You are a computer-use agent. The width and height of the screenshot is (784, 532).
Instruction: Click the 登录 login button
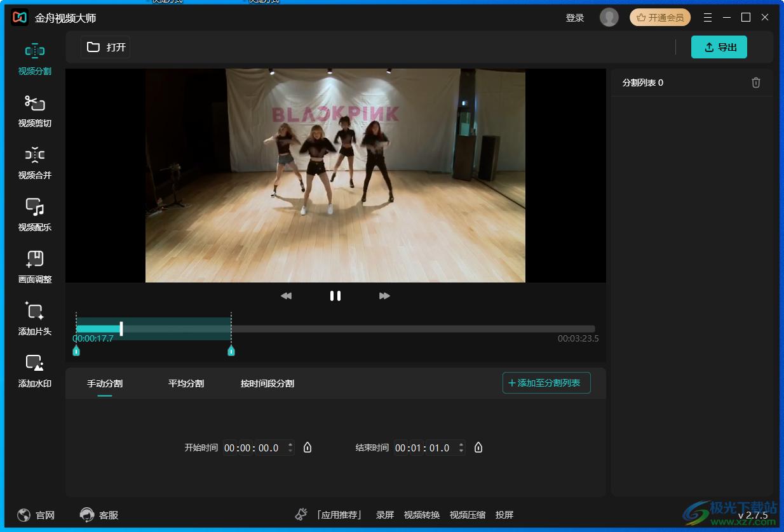pyautogui.click(x=575, y=18)
